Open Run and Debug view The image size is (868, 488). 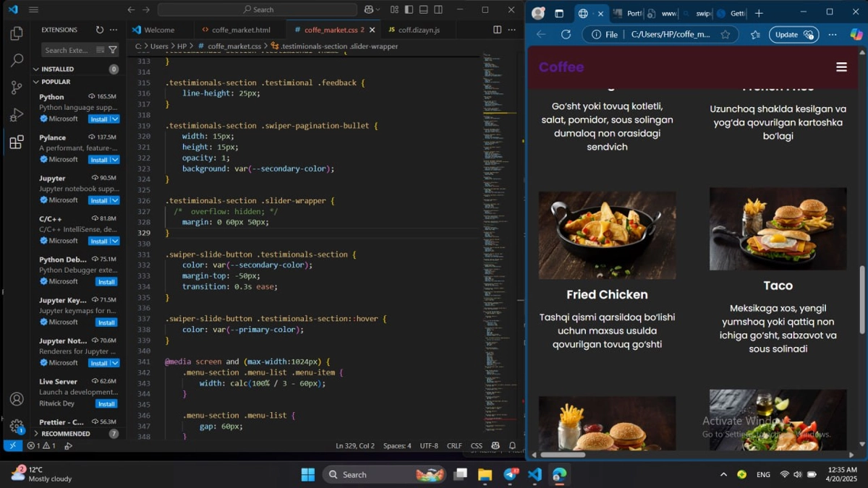(17, 115)
